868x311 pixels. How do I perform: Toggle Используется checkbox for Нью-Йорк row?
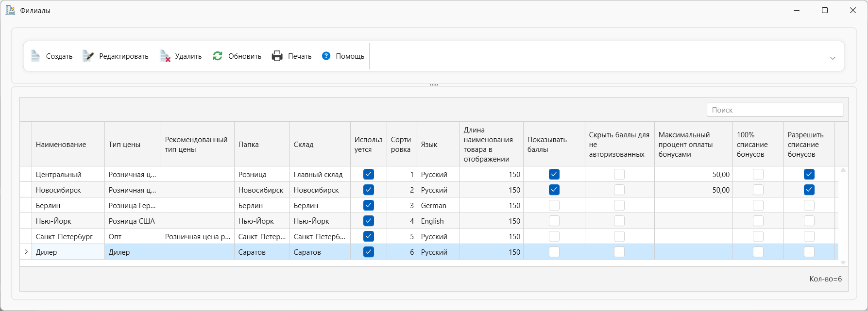pyautogui.click(x=369, y=221)
